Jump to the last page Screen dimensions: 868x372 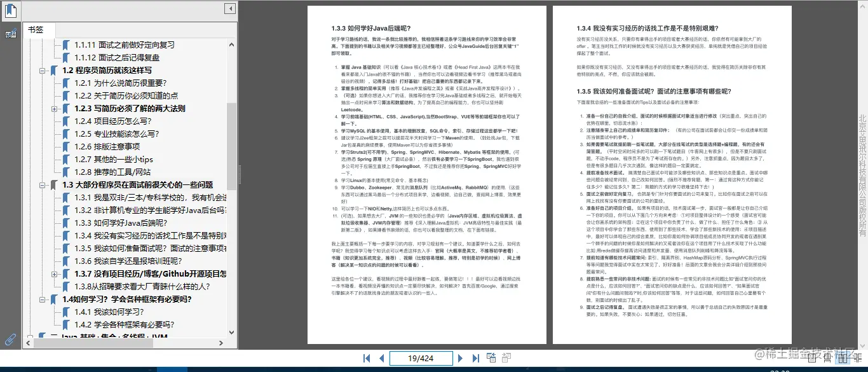click(475, 359)
